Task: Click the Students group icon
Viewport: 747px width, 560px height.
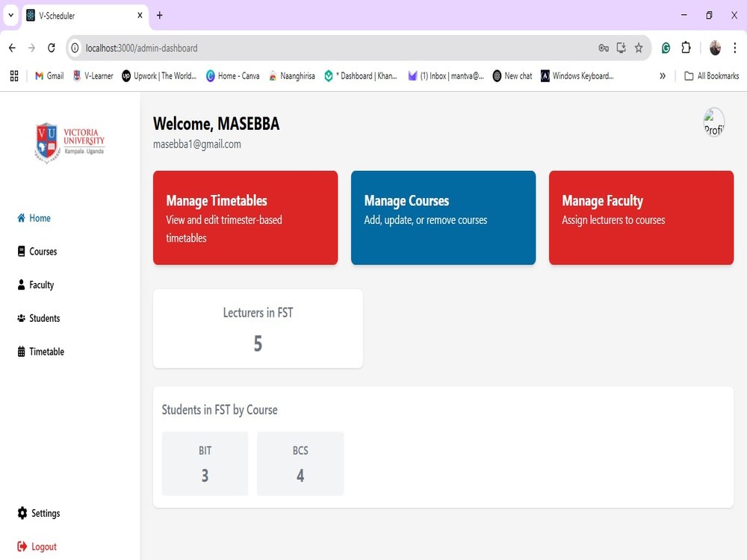Action: pyautogui.click(x=21, y=318)
